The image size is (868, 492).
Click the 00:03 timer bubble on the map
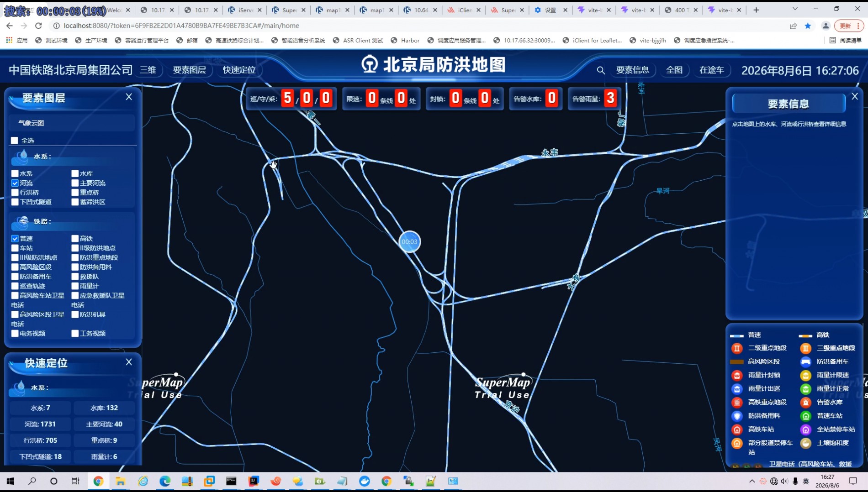409,242
